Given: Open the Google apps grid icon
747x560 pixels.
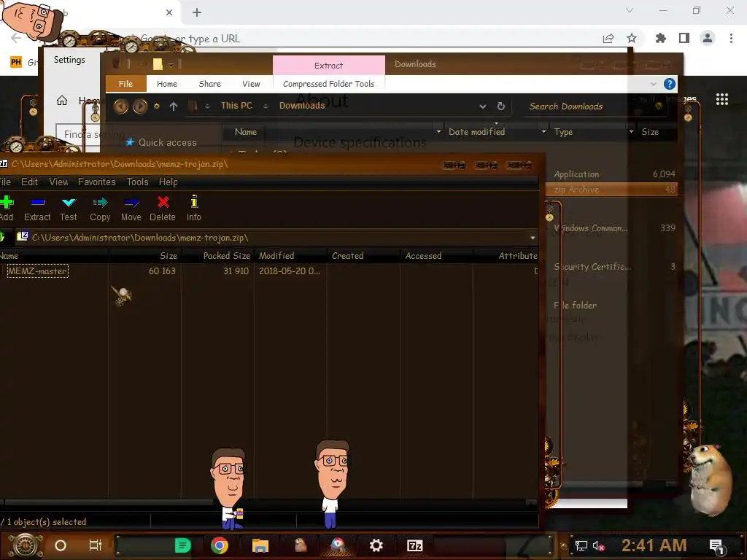Looking at the screenshot, I should coord(721,99).
